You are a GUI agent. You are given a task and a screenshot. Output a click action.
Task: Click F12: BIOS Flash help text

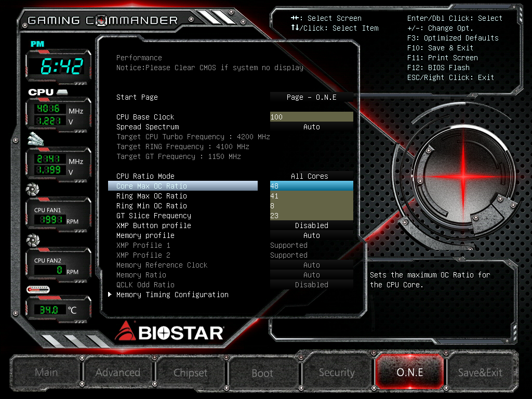[438, 67]
